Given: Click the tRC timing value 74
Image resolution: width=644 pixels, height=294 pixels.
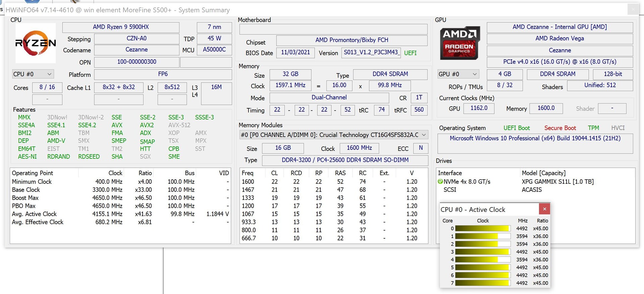Looking at the screenshot, I should [x=382, y=110].
